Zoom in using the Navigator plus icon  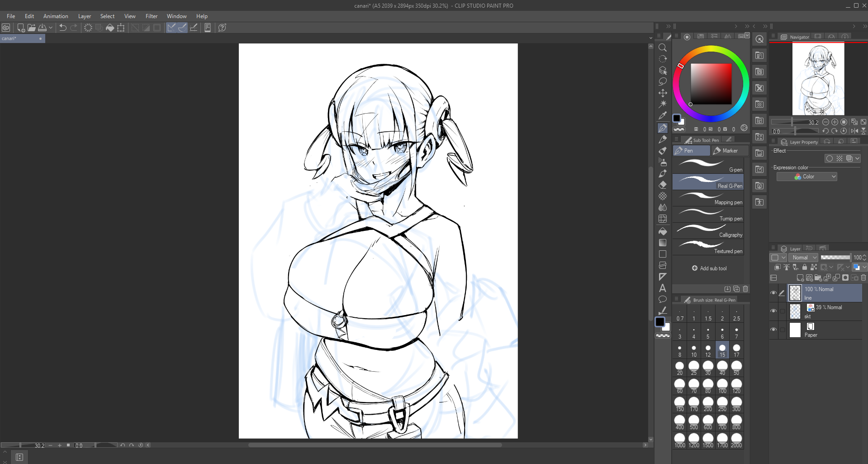click(x=835, y=122)
